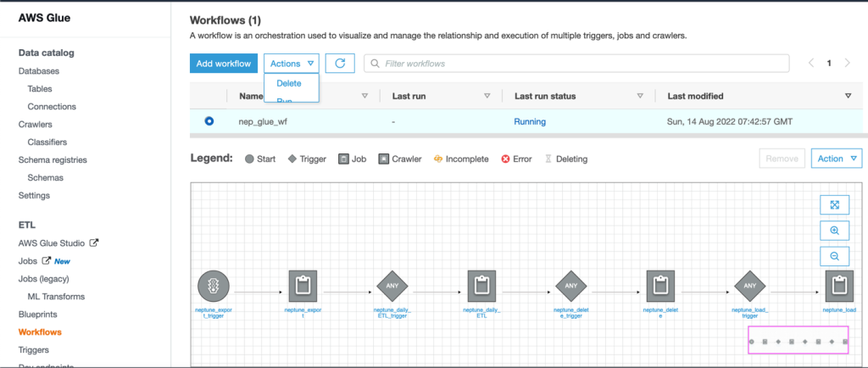The image size is (868, 368).
Task: Open the Actions dropdown above the table
Action: [292, 64]
